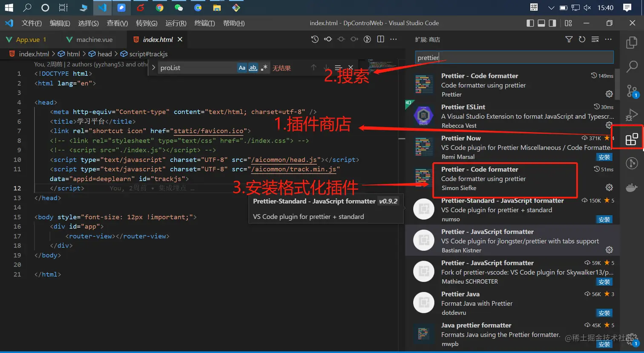Open the index.html breadcrumb dropdown
644x353 pixels.
[29, 54]
